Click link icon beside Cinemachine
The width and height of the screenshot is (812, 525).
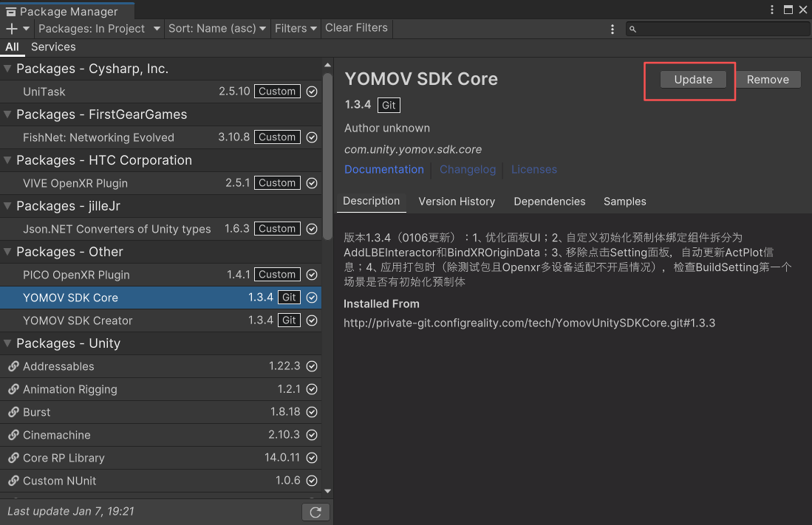[13, 435]
